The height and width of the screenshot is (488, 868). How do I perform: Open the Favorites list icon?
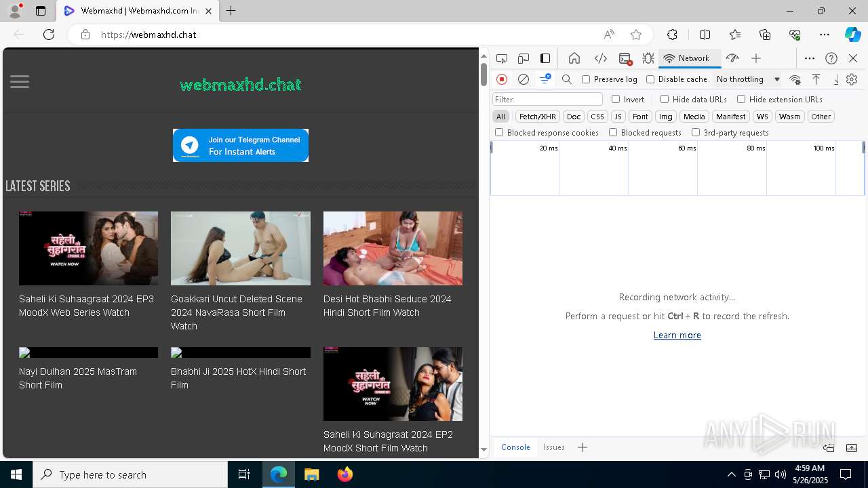735,35
